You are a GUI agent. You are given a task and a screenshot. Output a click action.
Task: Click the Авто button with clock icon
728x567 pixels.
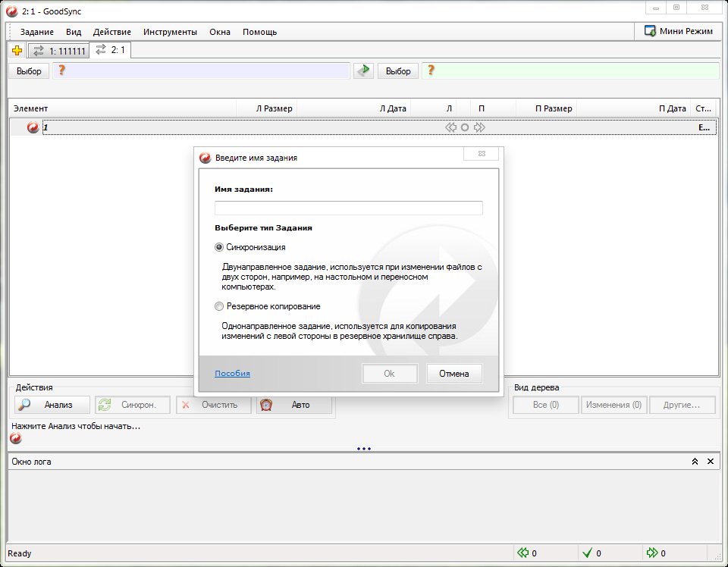point(294,405)
